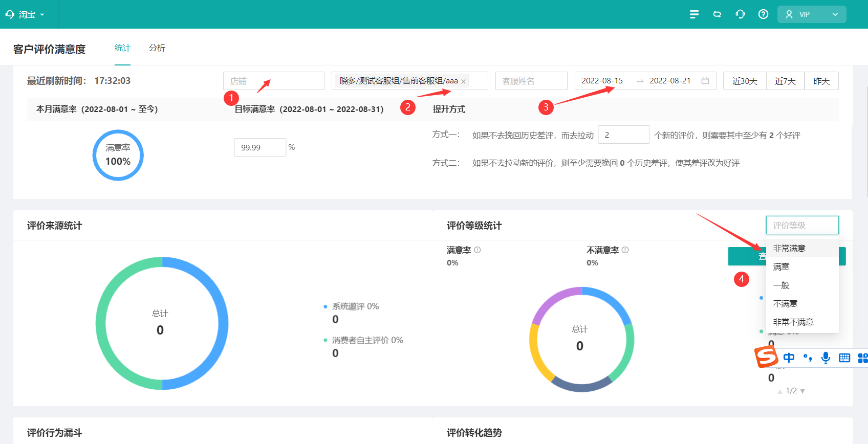The height and width of the screenshot is (444, 868).
Task: Open the help question mark icon
Action: [763, 14]
